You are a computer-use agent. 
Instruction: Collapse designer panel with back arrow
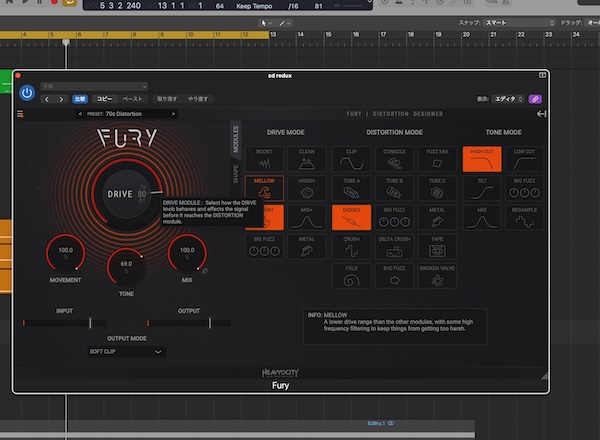pyautogui.click(x=541, y=114)
